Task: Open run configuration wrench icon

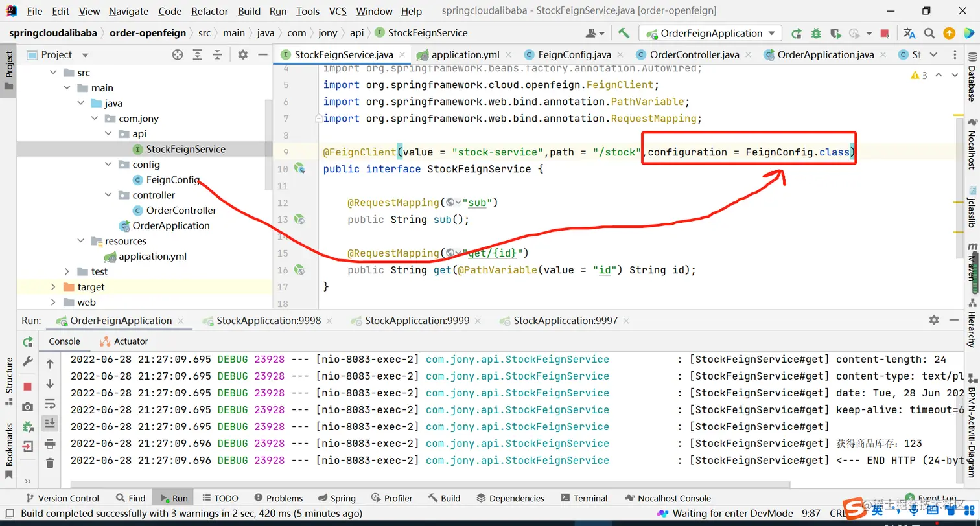Action: coord(27,361)
